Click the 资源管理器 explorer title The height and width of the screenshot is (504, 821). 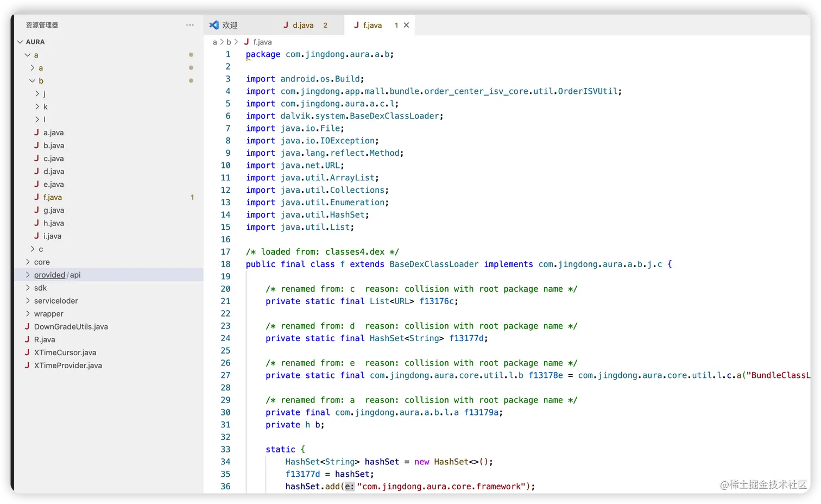click(42, 25)
